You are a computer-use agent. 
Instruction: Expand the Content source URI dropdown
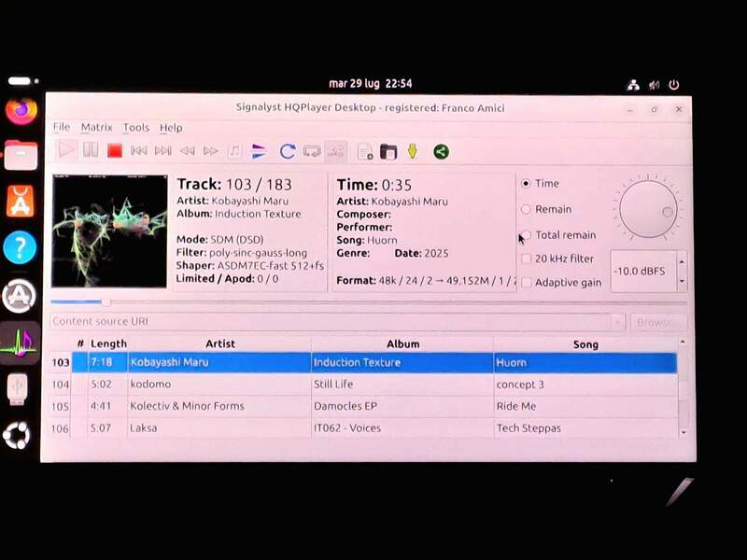coord(617,322)
